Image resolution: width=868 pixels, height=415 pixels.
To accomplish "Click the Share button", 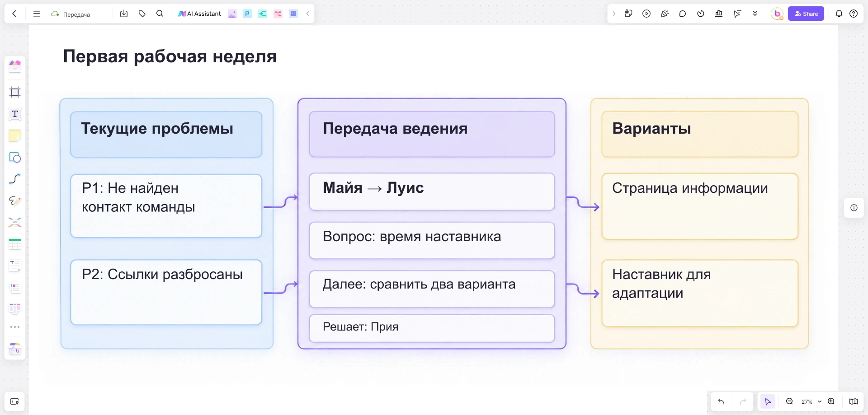I will pos(806,14).
